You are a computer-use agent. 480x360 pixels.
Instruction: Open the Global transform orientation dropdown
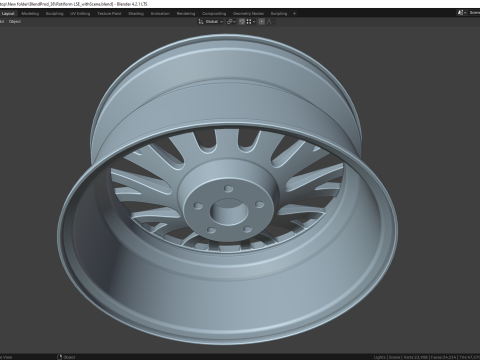211,22
